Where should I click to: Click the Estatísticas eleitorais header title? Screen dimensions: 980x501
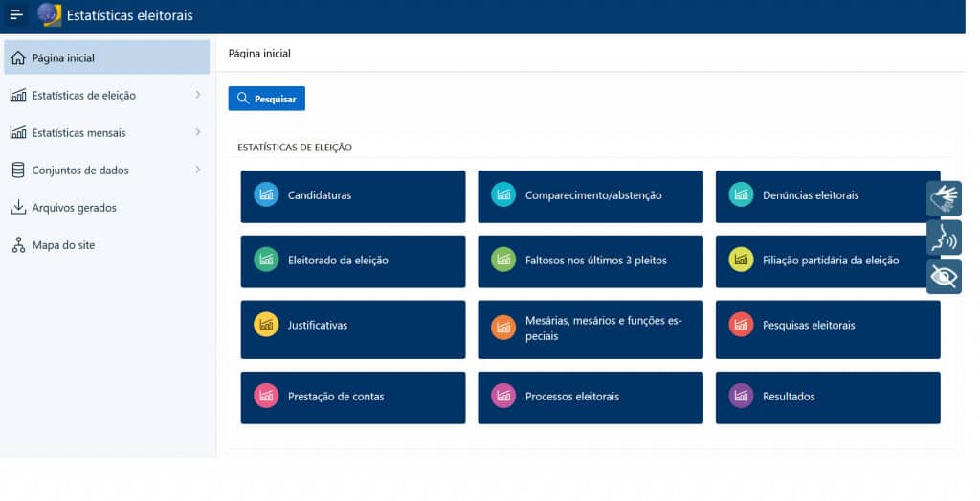click(x=130, y=15)
